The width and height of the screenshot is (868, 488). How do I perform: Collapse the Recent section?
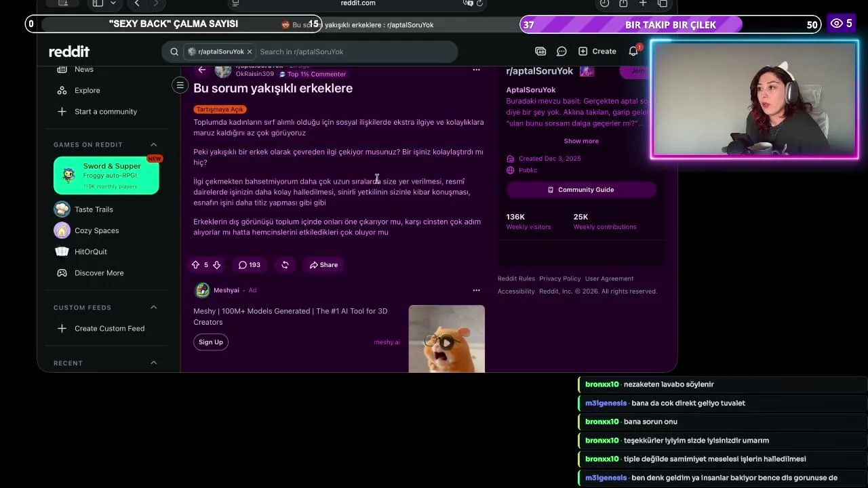[153, 363]
